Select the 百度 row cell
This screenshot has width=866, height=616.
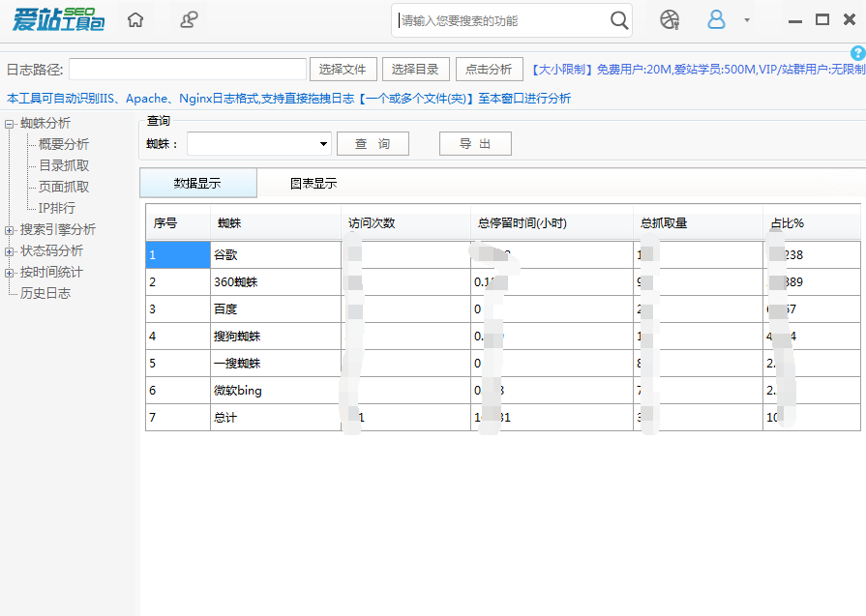click(276, 309)
